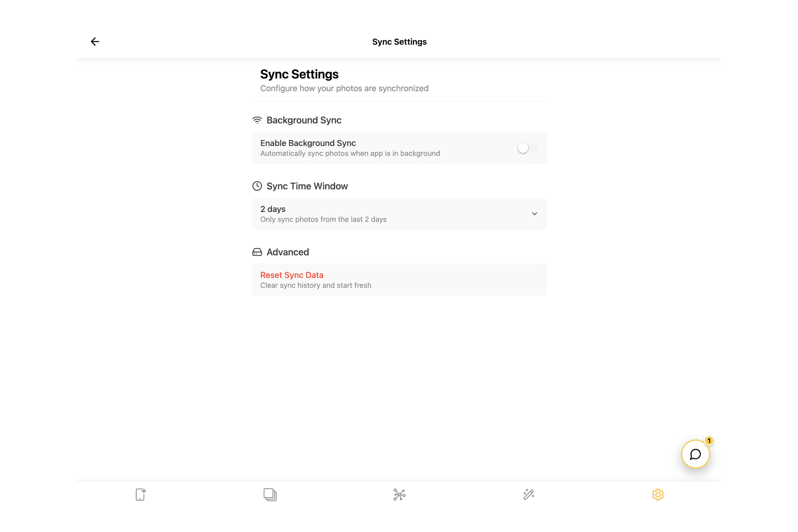Viewport: 798px width, 532px height.
Task: Click the clock icon beside Sync Time Window
Action: 257,186
